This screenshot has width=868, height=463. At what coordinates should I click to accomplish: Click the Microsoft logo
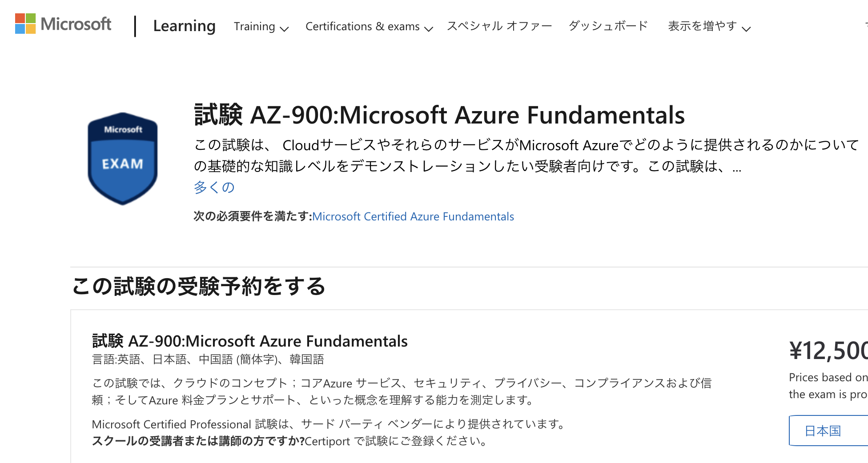pos(63,24)
